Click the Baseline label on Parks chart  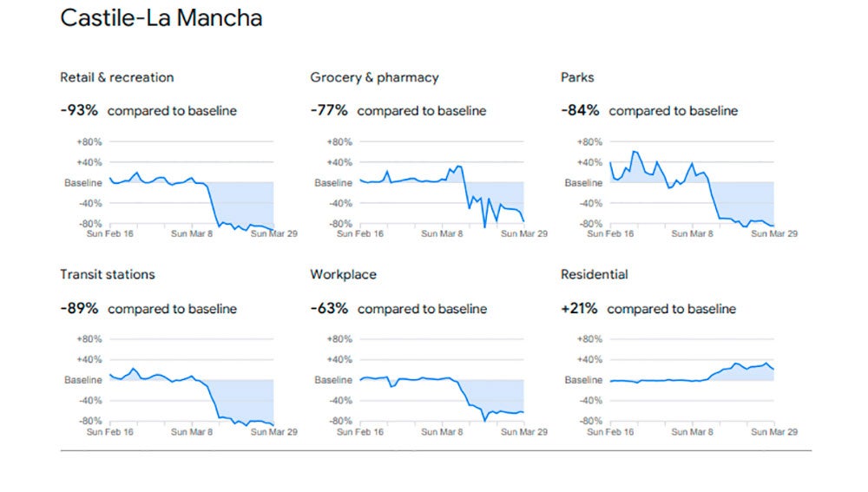[x=583, y=183]
